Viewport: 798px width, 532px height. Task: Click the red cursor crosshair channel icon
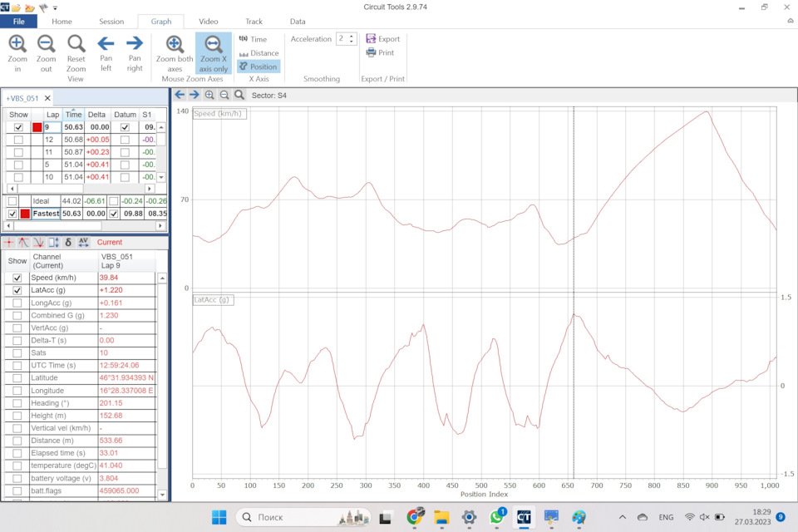8,243
